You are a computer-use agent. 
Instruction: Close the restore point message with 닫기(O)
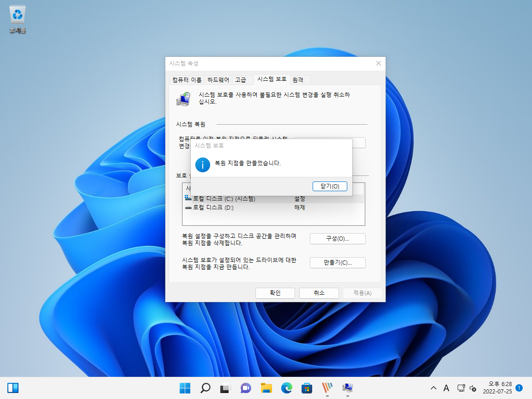coord(330,186)
